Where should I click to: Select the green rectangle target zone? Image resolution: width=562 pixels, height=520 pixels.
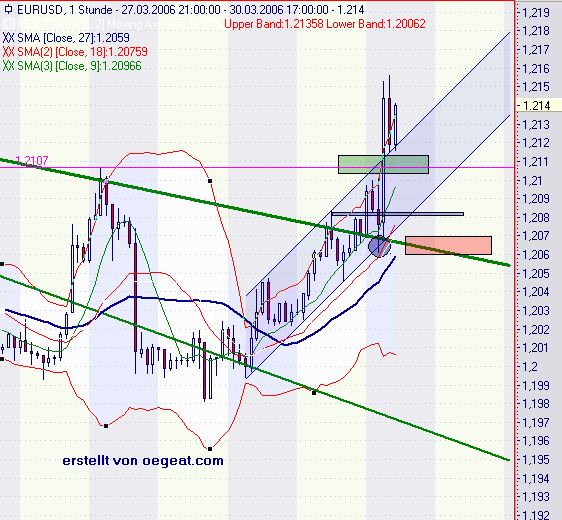click(383, 164)
